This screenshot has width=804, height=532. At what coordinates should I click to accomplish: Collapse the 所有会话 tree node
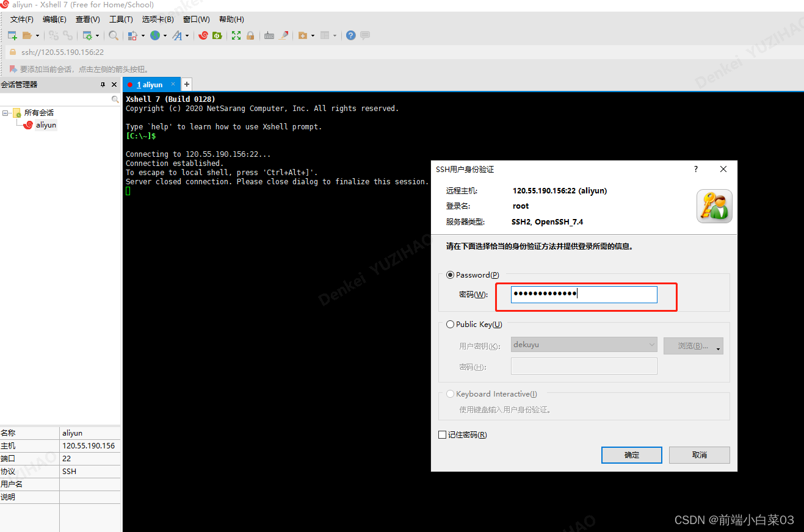click(5, 113)
